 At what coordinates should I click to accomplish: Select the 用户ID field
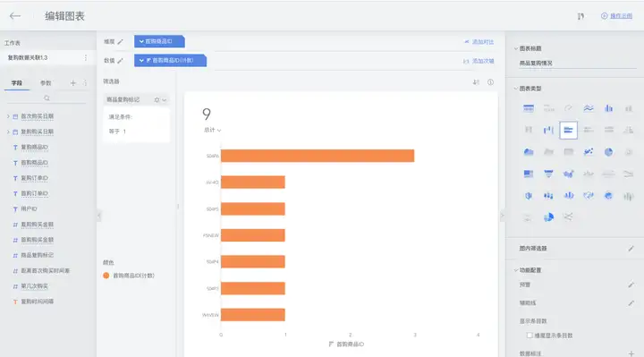29,208
